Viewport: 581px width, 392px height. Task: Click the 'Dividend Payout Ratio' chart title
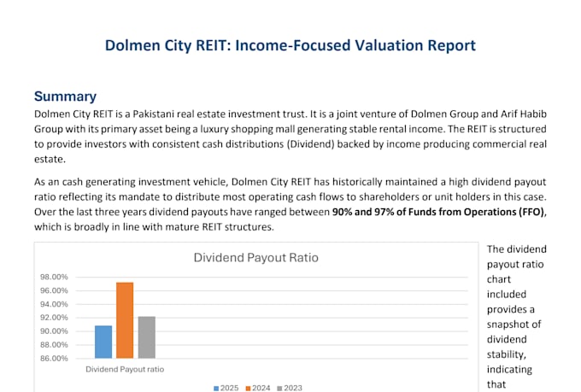(255, 258)
